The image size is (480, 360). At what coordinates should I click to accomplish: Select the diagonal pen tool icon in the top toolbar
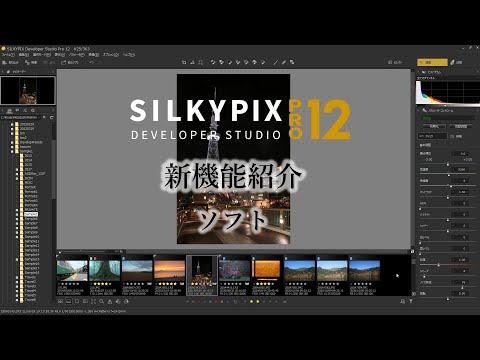[276, 62]
